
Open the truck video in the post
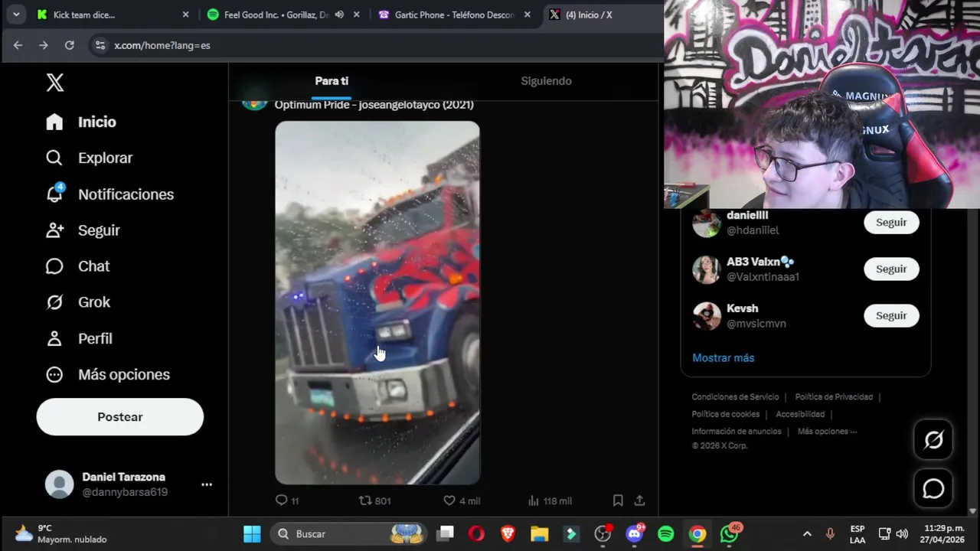click(x=377, y=303)
